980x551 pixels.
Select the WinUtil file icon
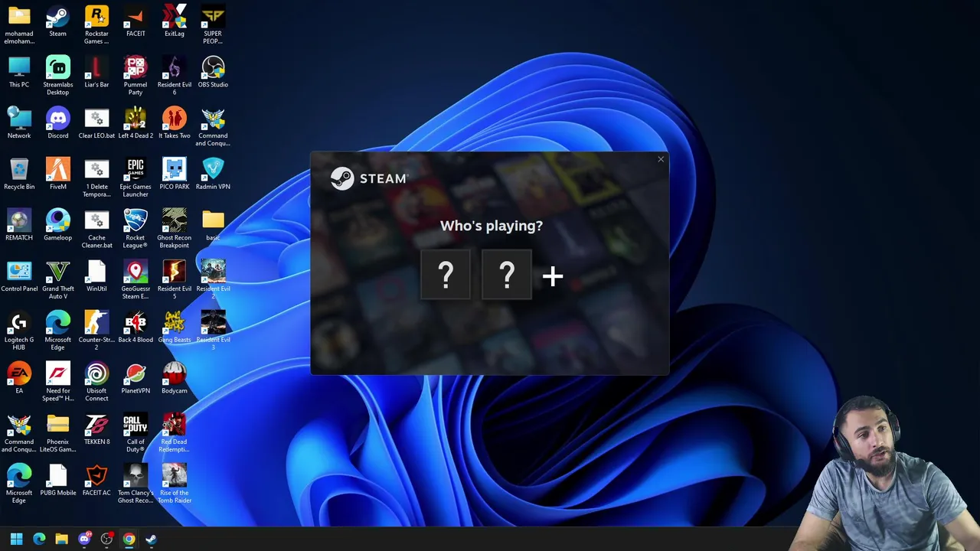click(96, 276)
